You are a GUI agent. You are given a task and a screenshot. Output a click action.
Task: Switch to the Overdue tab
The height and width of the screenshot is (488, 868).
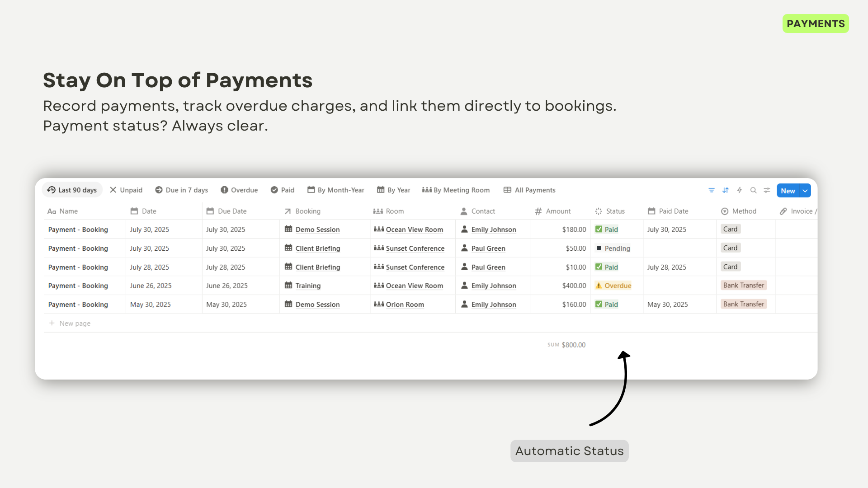point(239,190)
